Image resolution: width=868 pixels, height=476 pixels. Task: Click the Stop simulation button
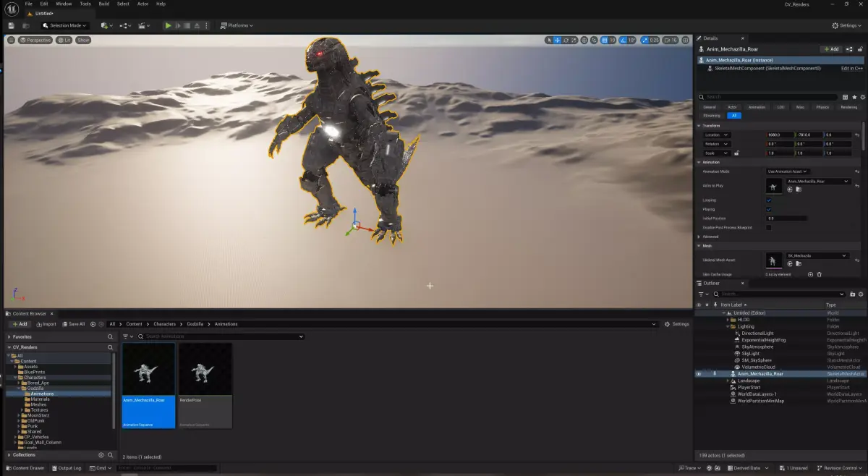pyautogui.click(x=187, y=25)
